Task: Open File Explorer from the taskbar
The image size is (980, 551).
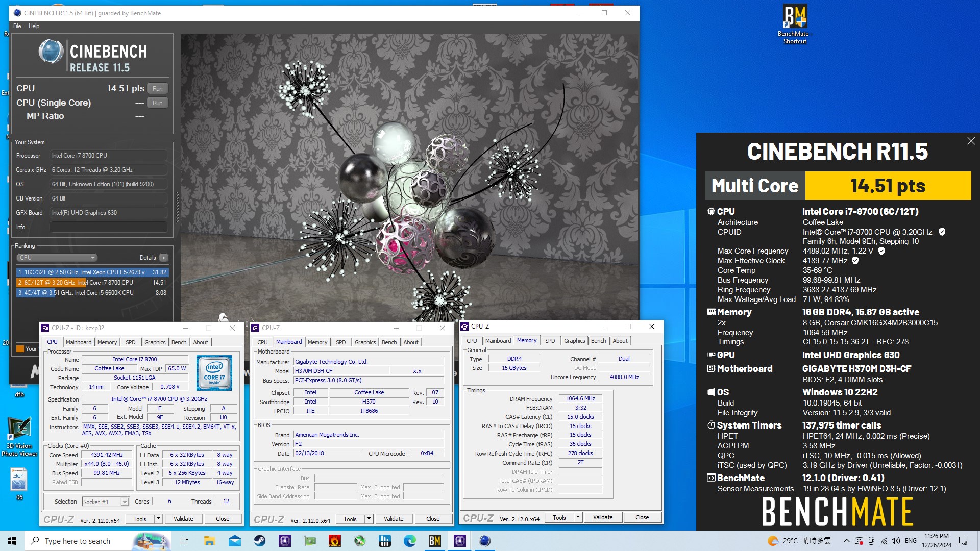Action: tap(209, 541)
